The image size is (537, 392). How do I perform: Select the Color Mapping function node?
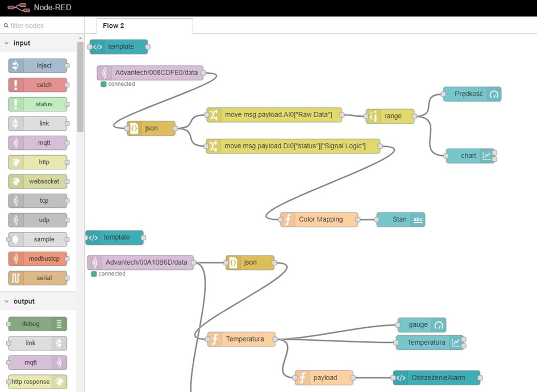[x=319, y=219]
